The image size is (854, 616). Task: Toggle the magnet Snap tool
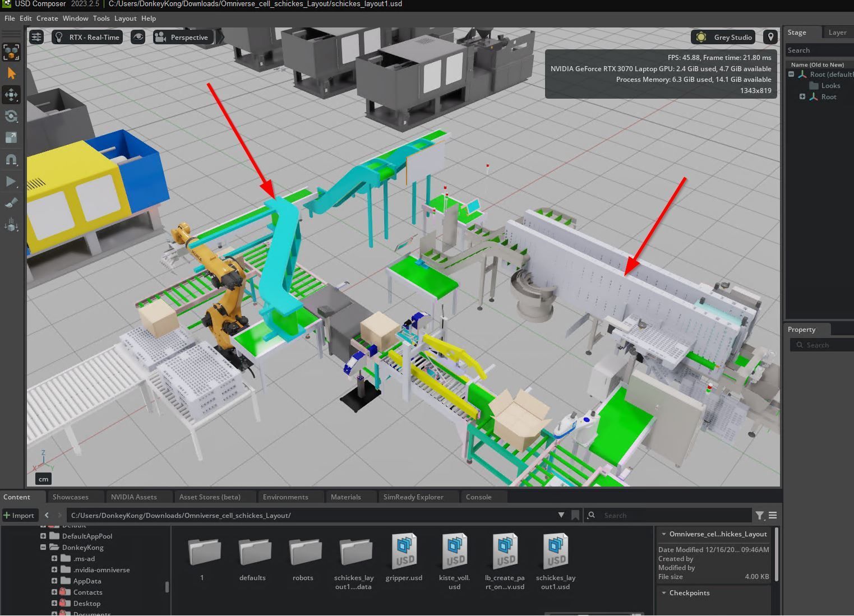tap(11, 160)
